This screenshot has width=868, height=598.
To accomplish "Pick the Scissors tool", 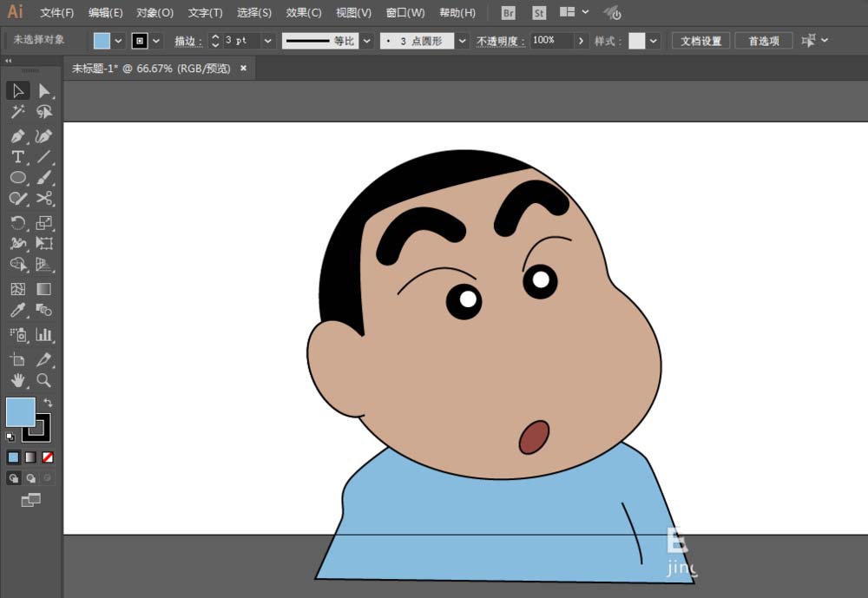I will click(x=44, y=199).
